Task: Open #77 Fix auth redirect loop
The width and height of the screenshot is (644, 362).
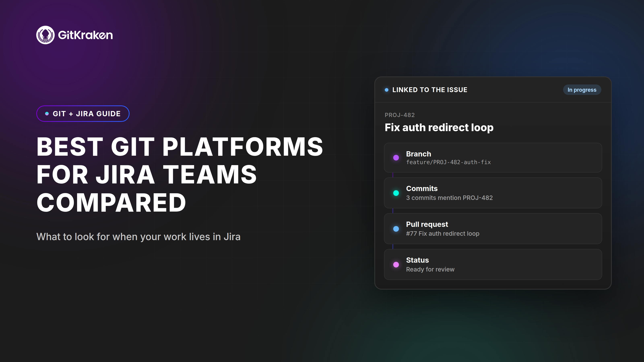Action: click(443, 233)
